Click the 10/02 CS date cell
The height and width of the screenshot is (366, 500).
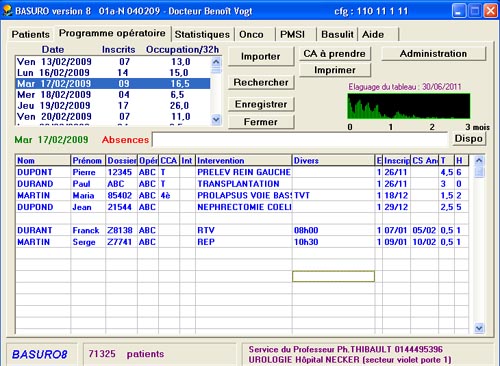coord(424,242)
